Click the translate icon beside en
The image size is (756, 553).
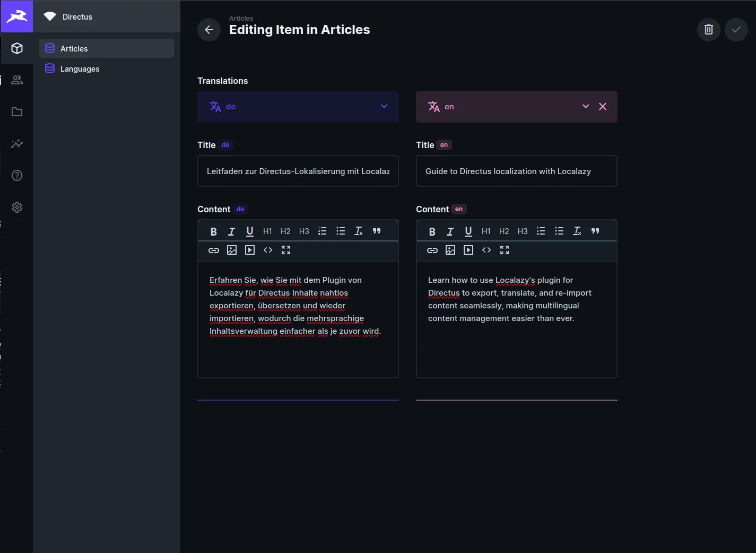point(434,107)
